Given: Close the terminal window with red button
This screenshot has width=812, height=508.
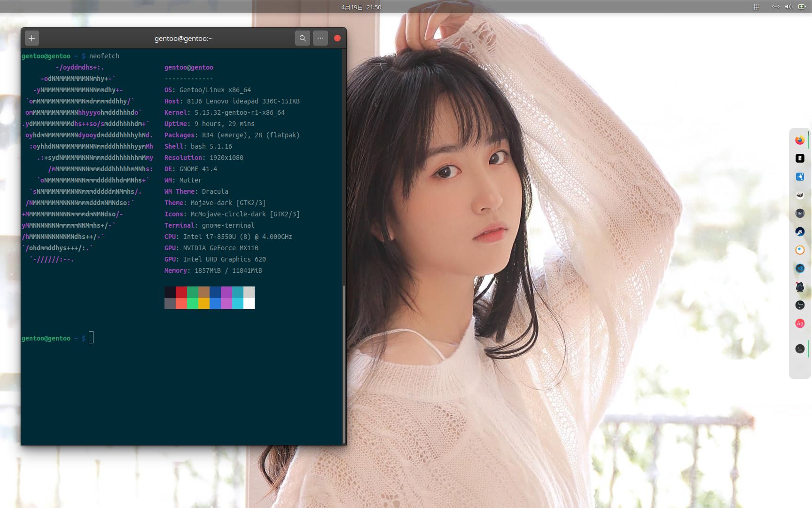Looking at the screenshot, I should click(337, 38).
